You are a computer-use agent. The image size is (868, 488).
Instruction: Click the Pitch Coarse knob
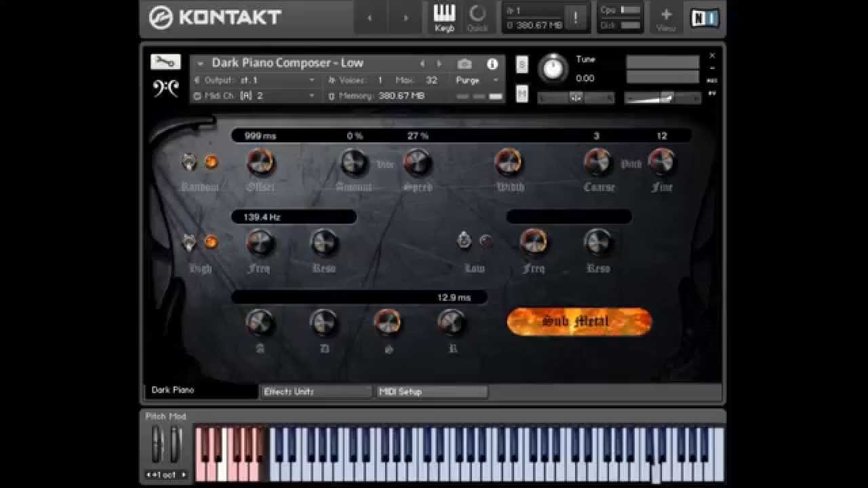point(597,162)
